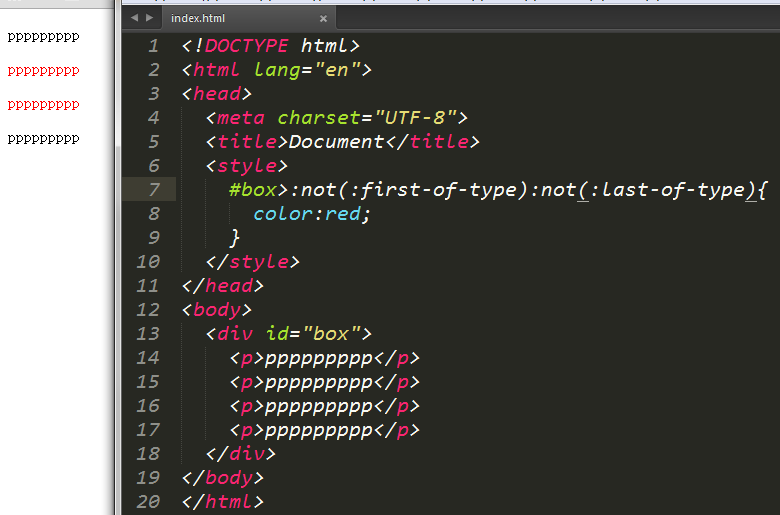Click the closing brace on line 9
The width and height of the screenshot is (780, 515).
coord(234,238)
